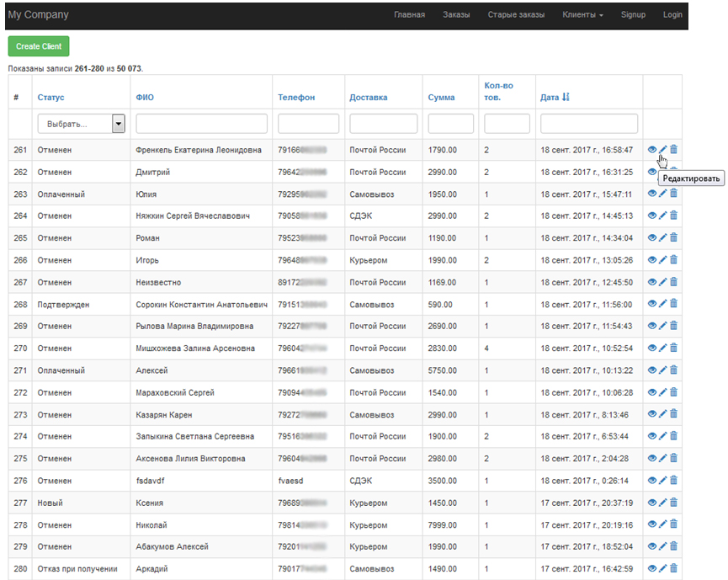The height and width of the screenshot is (580, 728).
Task: Click the Create Client button
Action: (x=39, y=46)
